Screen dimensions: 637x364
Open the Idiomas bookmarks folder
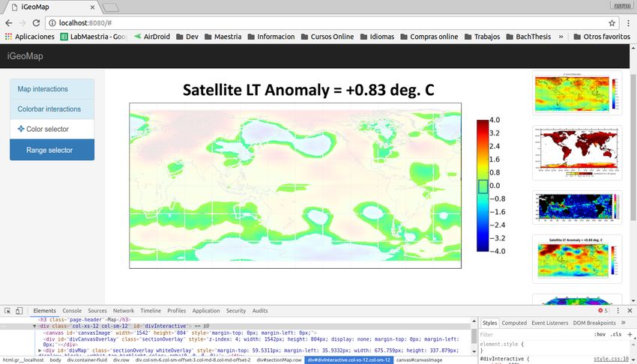point(377,37)
